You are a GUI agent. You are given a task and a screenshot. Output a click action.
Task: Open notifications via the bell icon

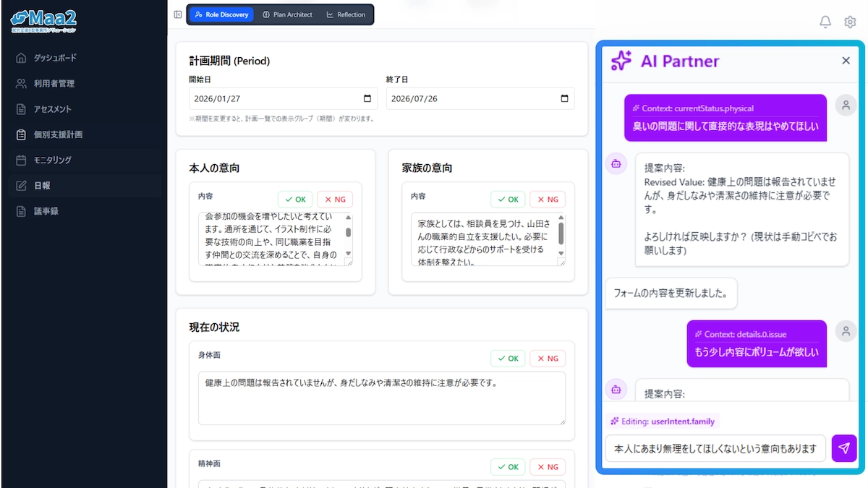825,22
